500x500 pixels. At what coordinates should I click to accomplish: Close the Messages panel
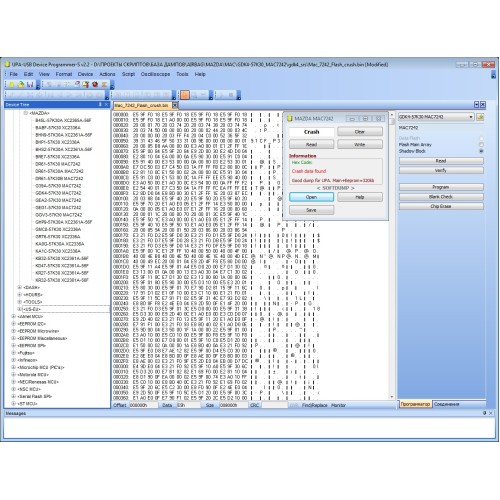491,413
